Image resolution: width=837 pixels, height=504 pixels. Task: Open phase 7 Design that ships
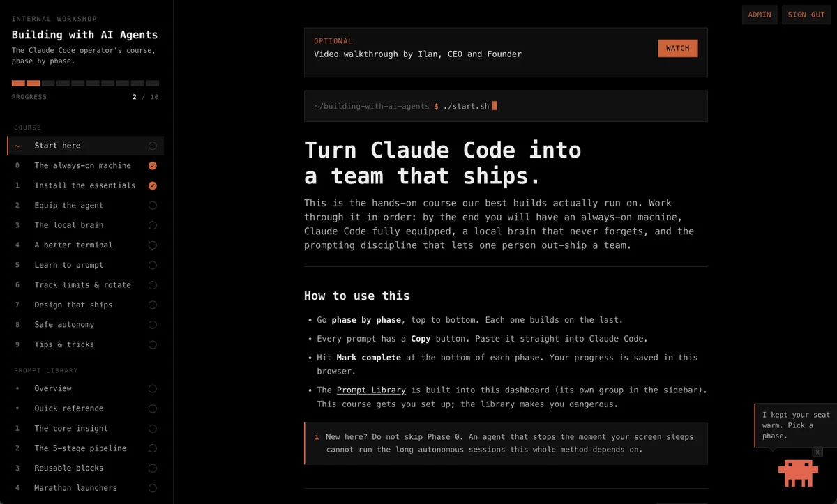(x=86, y=305)
